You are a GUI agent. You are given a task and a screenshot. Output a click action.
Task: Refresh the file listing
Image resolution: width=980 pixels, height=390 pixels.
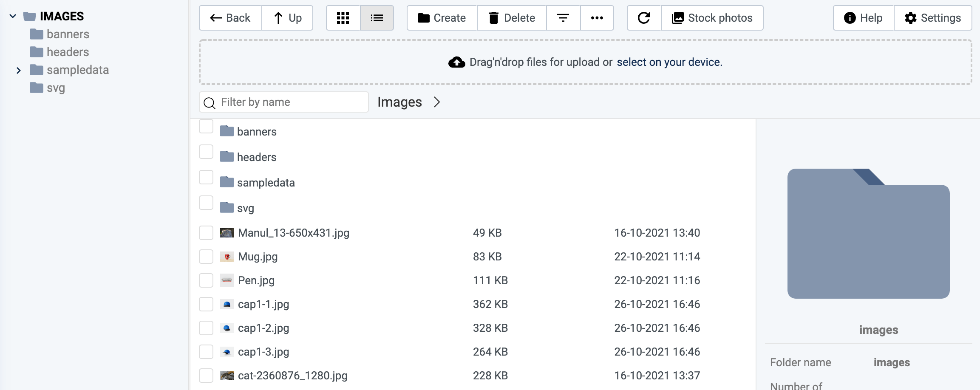(x=643, y=18)
